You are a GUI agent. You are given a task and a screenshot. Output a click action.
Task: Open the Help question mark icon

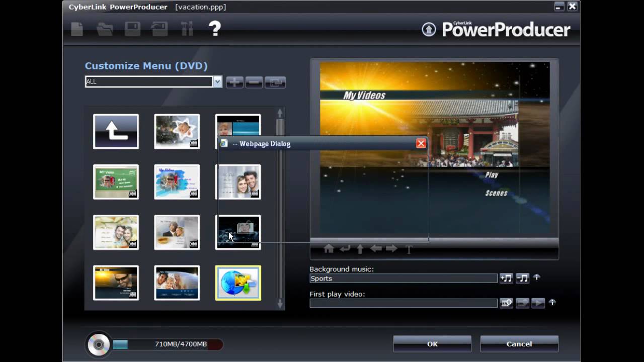(x=215, y=29)
